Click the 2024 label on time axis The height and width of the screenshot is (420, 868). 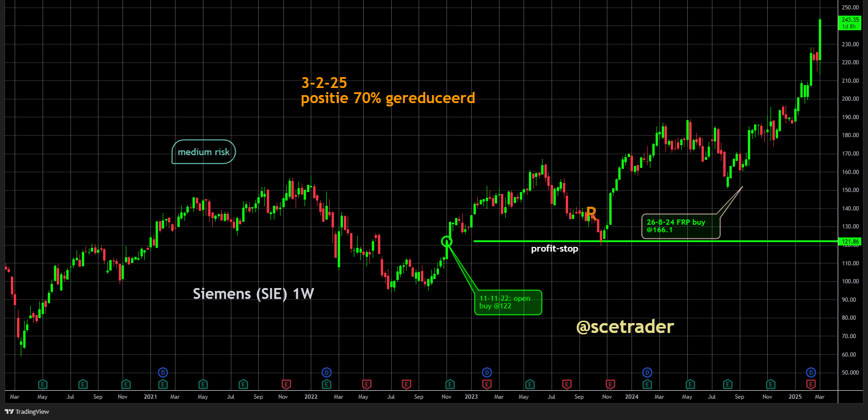[x=631, y=397]
